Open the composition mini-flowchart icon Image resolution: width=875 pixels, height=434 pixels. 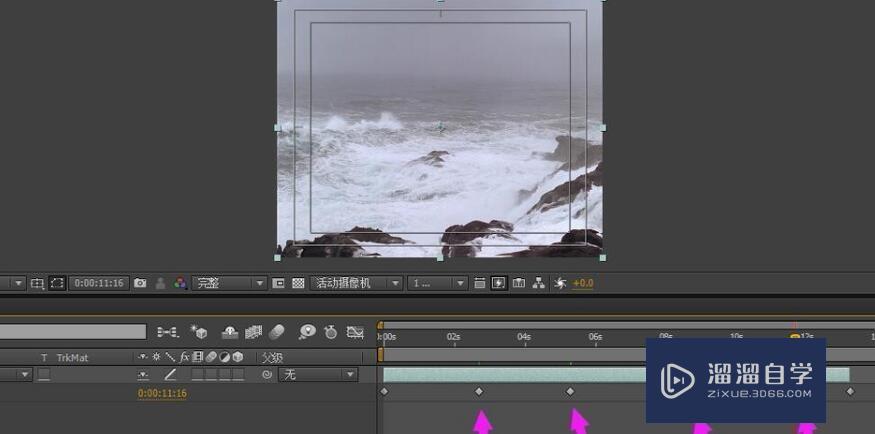(167, 332)
